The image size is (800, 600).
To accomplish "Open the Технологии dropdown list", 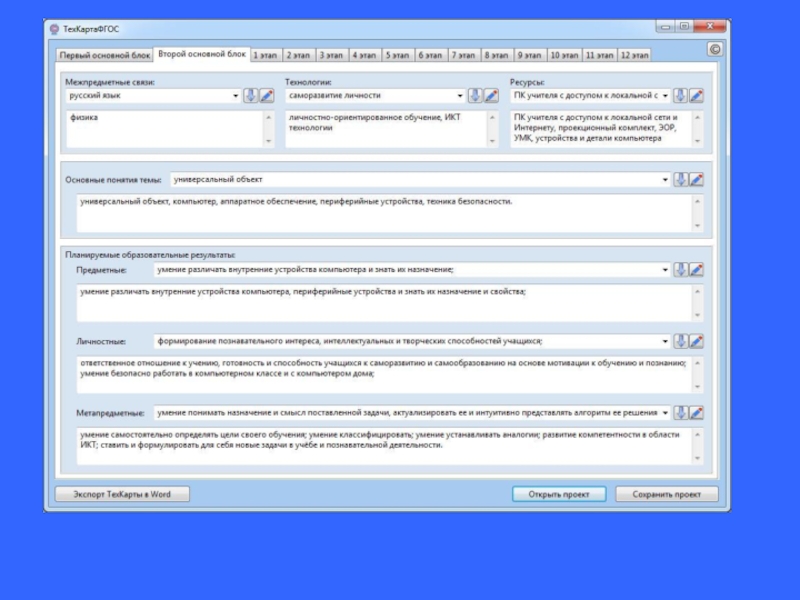I will pos(460,96).
